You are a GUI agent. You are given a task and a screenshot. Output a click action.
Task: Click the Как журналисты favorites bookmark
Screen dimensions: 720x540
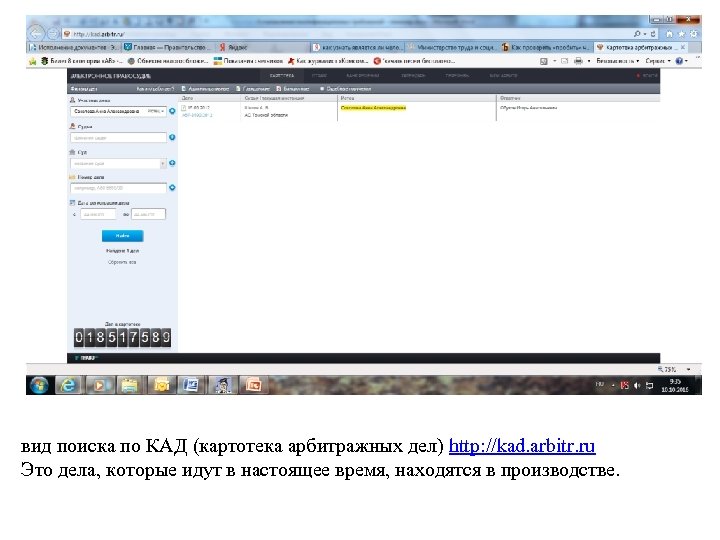tap(328, 61)
